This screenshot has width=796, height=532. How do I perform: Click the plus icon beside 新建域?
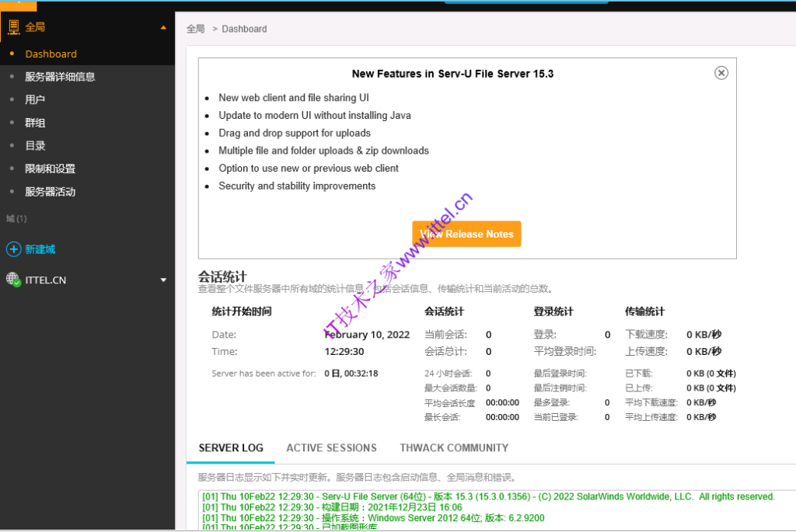(14, 249)
